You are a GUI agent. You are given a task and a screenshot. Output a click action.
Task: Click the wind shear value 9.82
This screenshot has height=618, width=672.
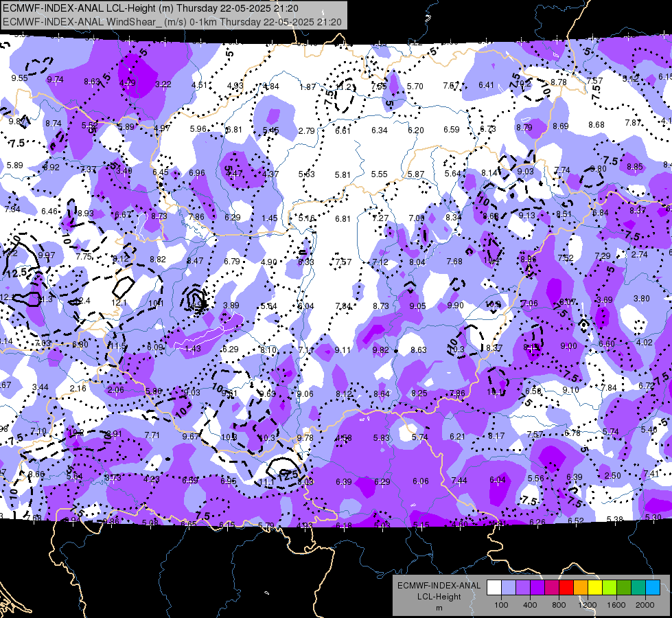coord(380,350)
